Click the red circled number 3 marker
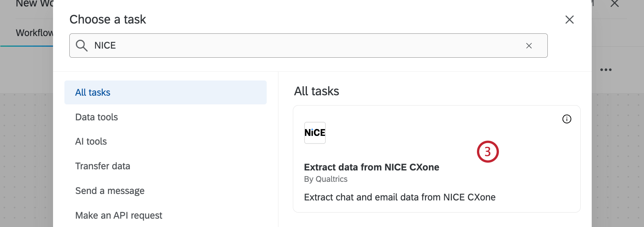 488,151
